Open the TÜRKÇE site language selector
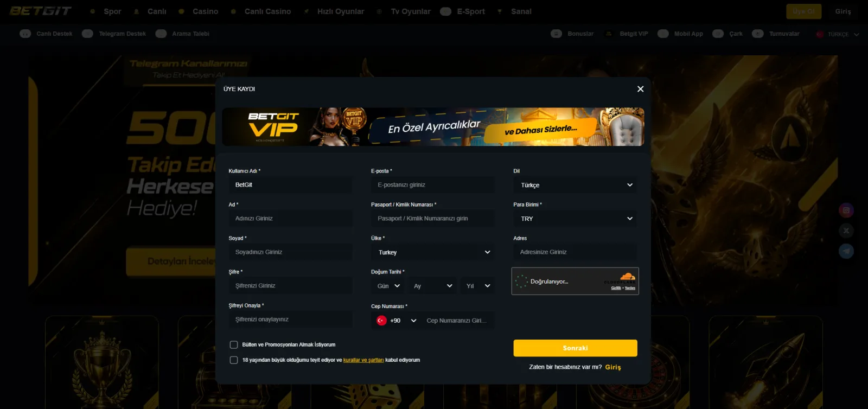 click(838, 34)
